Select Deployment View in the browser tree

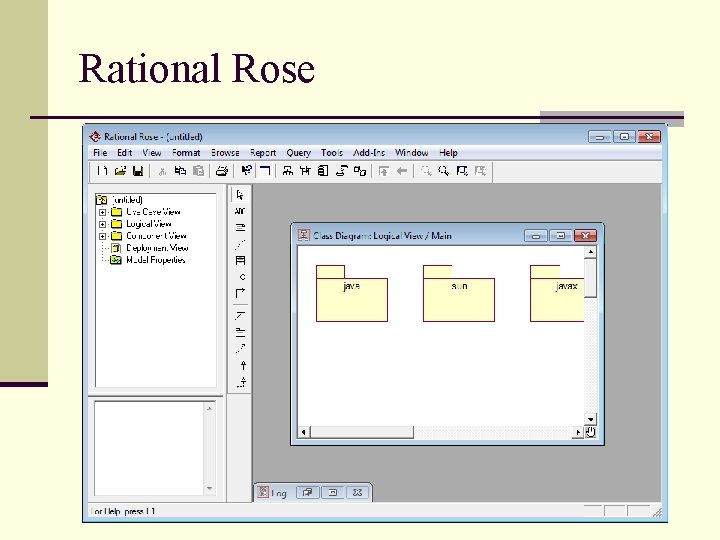157,248
